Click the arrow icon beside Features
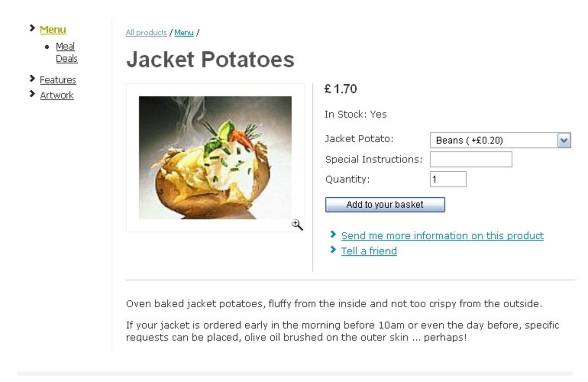Viewport: 588px width, 382px height. click(x=32, y=78)
